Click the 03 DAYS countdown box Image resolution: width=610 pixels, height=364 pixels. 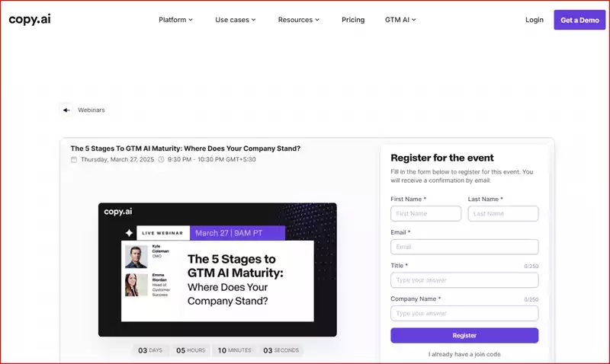150,350
